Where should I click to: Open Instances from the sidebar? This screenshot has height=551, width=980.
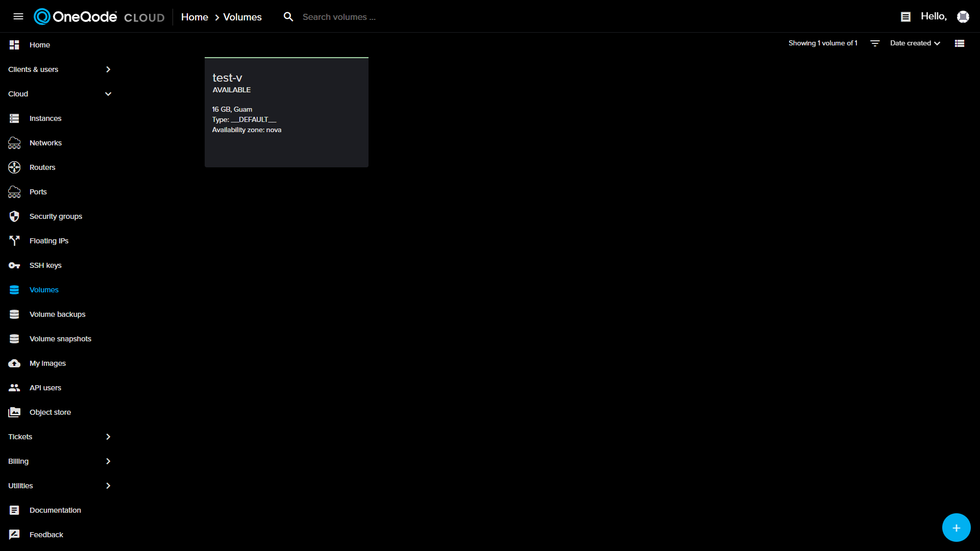45,118
